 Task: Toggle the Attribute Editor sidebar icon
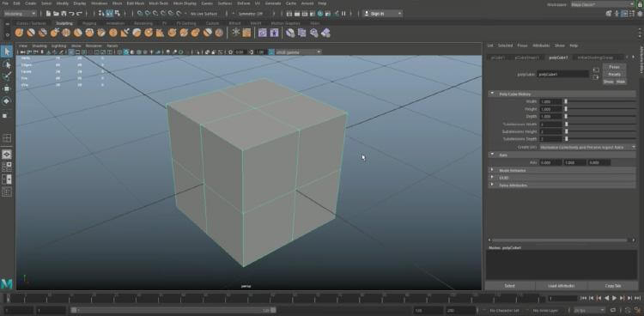click(624, 14)
